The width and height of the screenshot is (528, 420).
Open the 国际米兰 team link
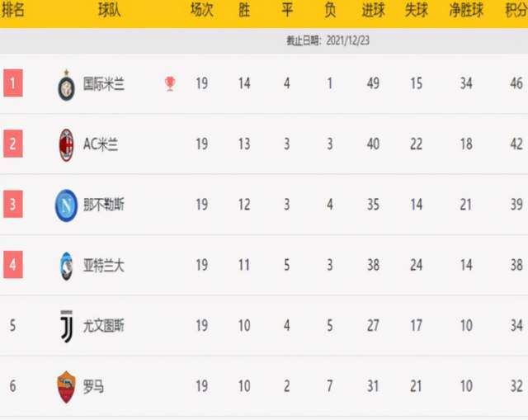(104, 84)
